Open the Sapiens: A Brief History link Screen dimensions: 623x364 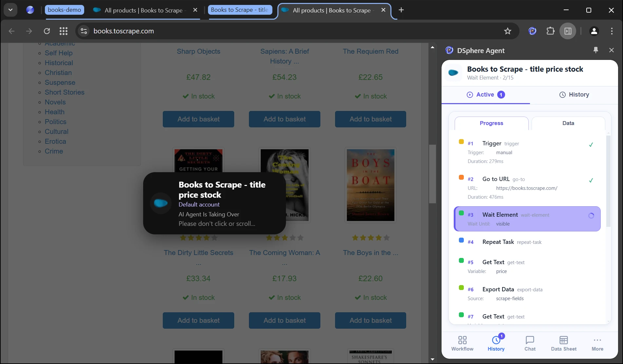click(284, 56)
